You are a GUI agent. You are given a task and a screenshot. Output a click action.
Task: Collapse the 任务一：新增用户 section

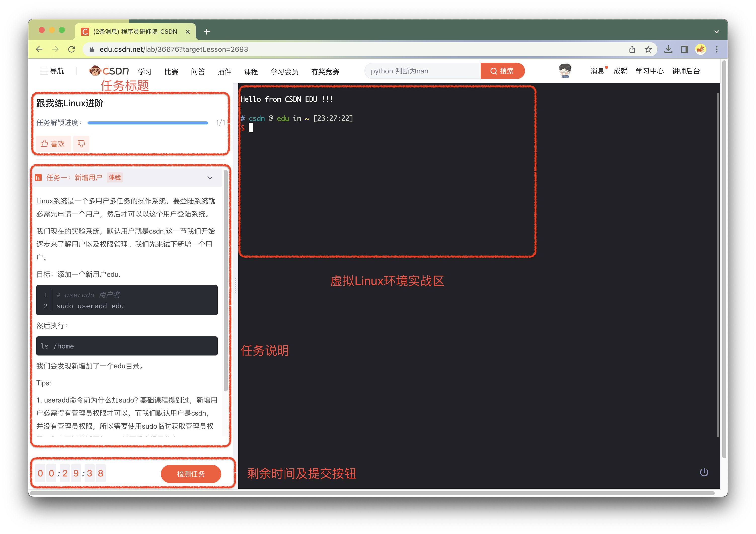click(210, 178)
